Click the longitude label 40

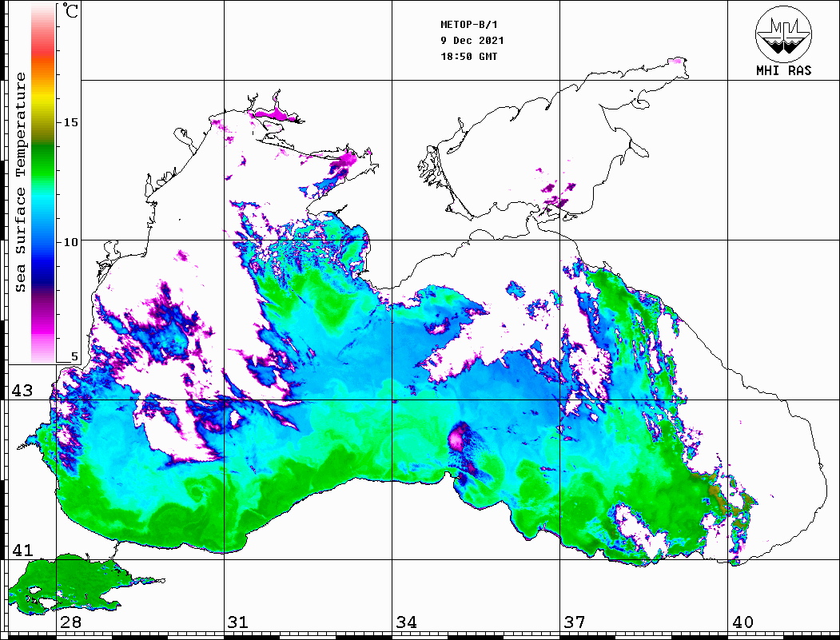click(742, 622)
